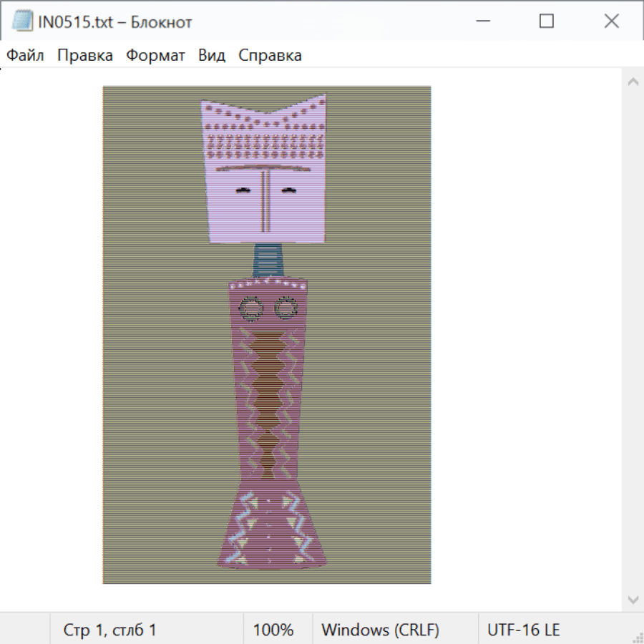Click the figure's lilac square head
The height and width of the screenshot is (644, 644).
(265, 172)
